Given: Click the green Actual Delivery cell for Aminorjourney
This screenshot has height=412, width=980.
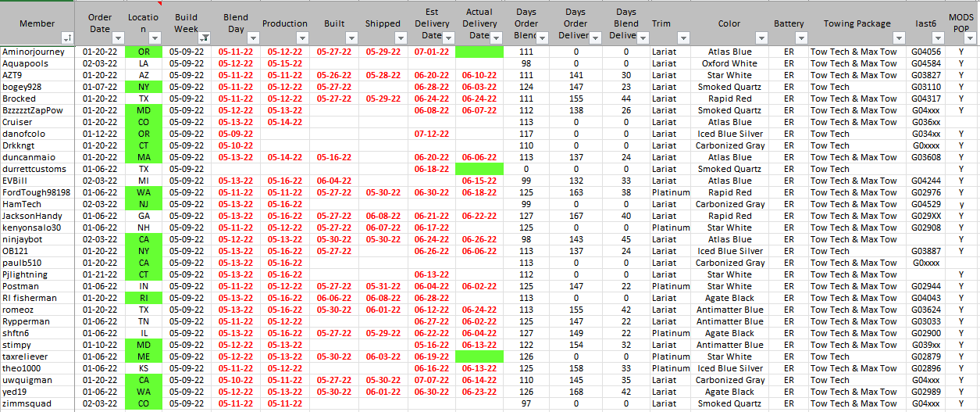Looking at the screenshot, I should (479, 52).
